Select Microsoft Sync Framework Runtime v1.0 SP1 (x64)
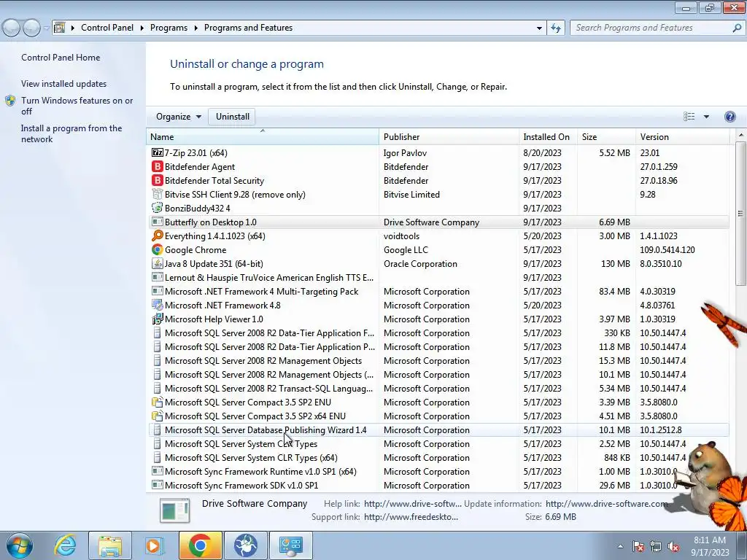The width and height of the screenshot is (747, 560). coord(438,472)
